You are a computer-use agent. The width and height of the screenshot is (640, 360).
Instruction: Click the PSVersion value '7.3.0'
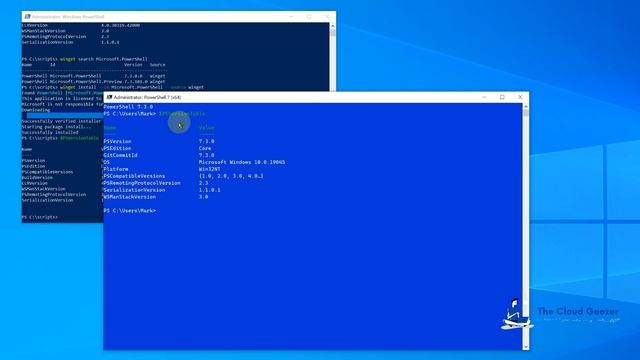[207, 142]
